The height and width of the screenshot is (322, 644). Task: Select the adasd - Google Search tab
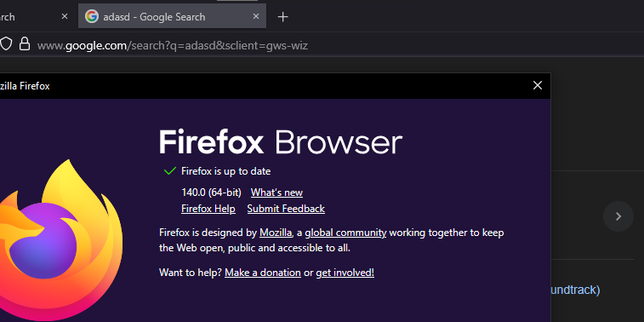pyautogui.click(x=172, y=16)
